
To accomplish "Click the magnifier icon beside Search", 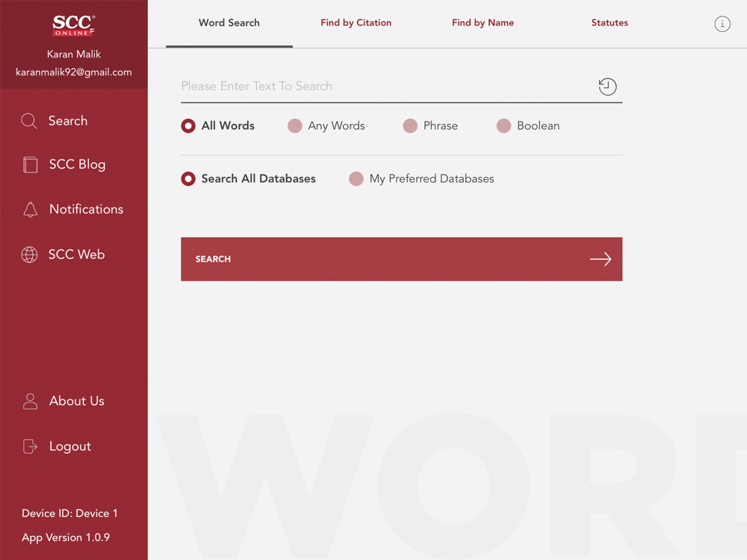I will [x=29, y=121].
